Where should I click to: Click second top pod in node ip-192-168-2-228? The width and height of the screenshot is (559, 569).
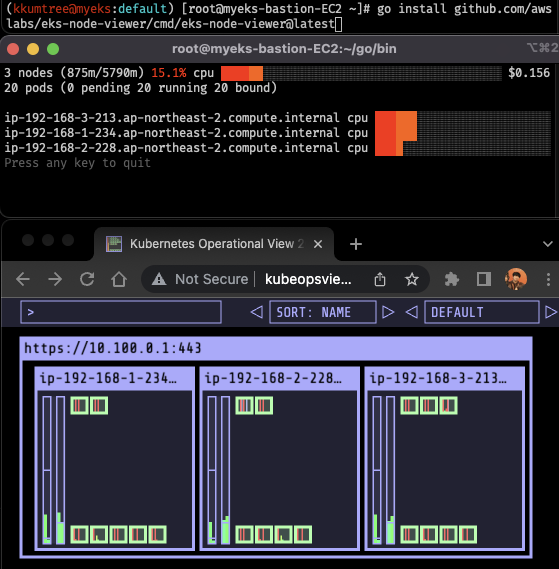tap(264, 405)
